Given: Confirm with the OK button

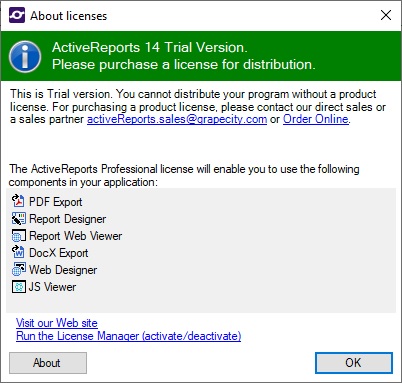Looking at the screenshot, I should click(354, 363).
